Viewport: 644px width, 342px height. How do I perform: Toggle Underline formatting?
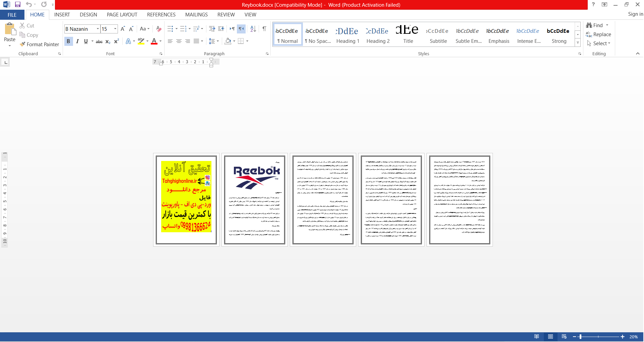(x=86, y=41)
